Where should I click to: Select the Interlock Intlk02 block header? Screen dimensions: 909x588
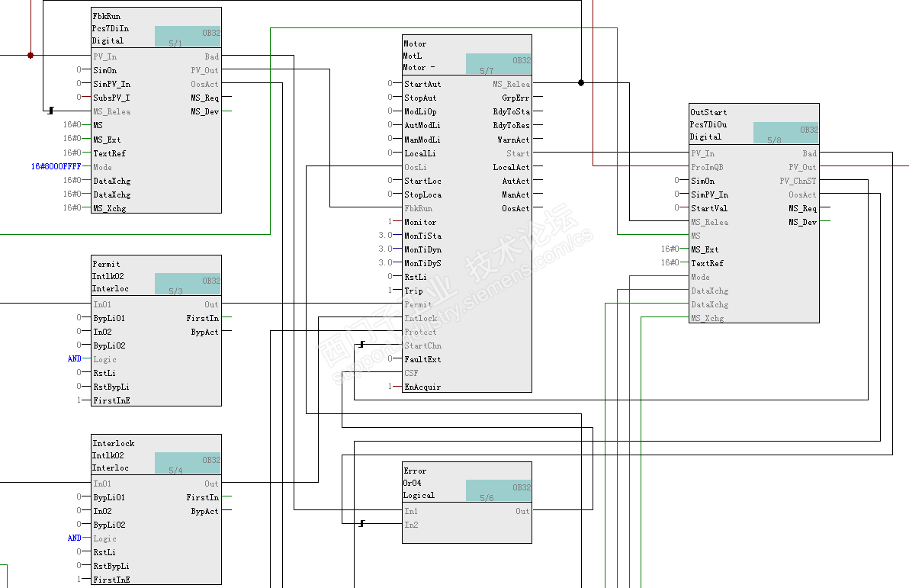pos(156,455)
